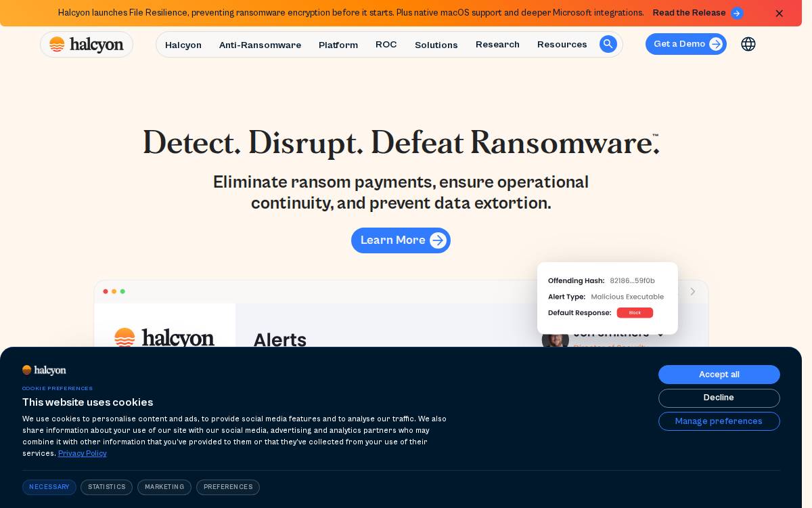Accept all cookies
Screen dimensions: 812x508
pos(719,375)
